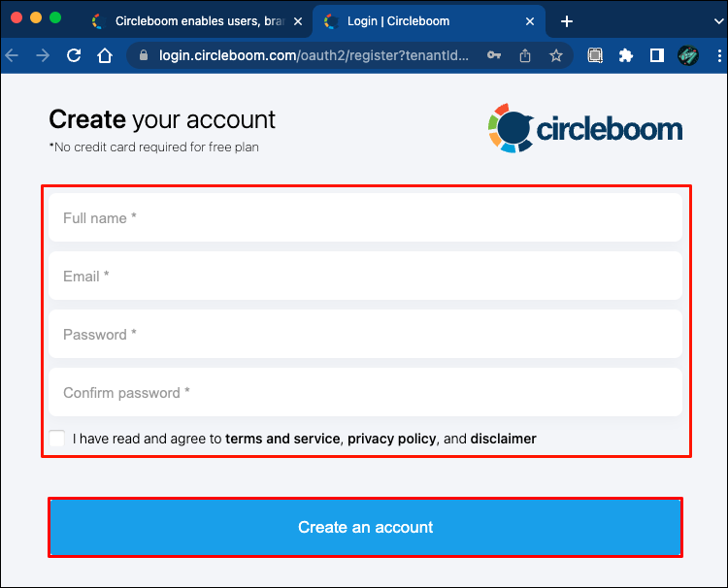Focus the Email input field
Image resolution: width=728 pixels, height=588 pixels.
pyautogui.click(x=365, y=277)
